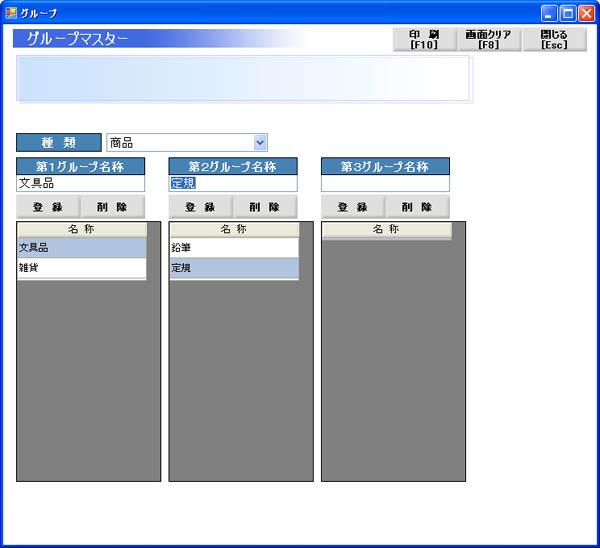This screenshot has width=600, height=548.
Task: Minimize the グループ window
Action: point(549,13)
